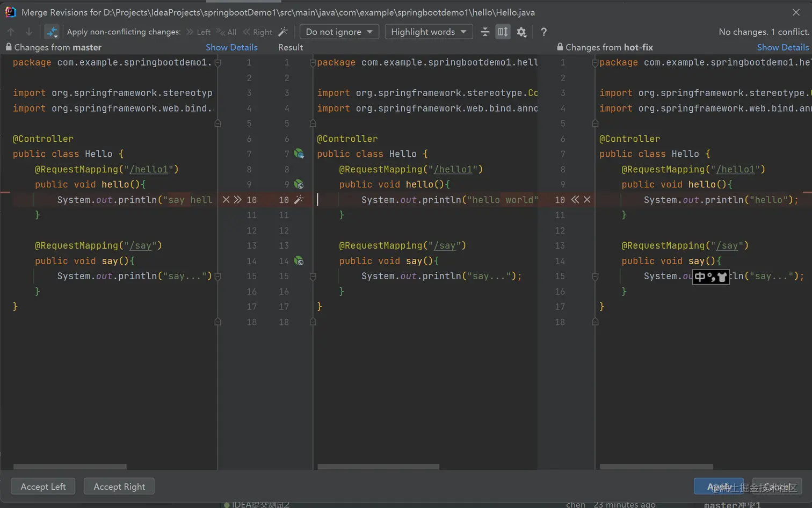
Task: Click the magic wand resolve icon in toolbar
Action: click(283, 32)
